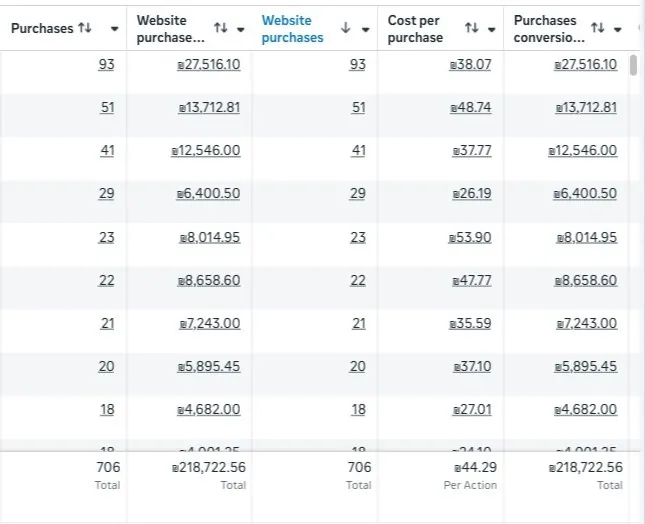645x524 pixels.
Task: Open Purchases value 18 in first column
Action: 107,410
